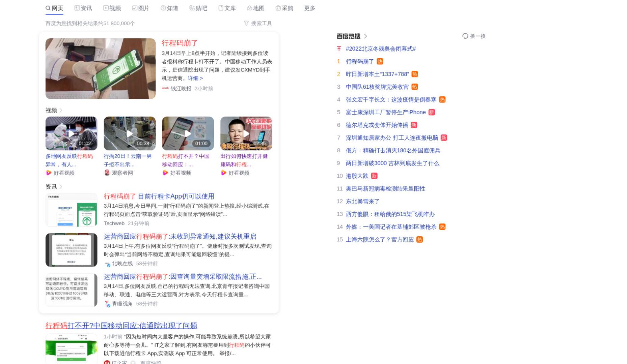Image resolution: width=627 pixels, height=364 pixels.
Task: Click the IT之家 source icon
Action: pos(107,362)
